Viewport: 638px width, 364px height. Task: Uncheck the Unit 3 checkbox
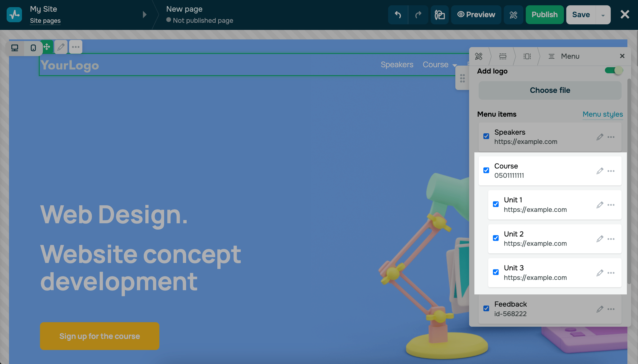pyautogui.click(x=496, y=272)
